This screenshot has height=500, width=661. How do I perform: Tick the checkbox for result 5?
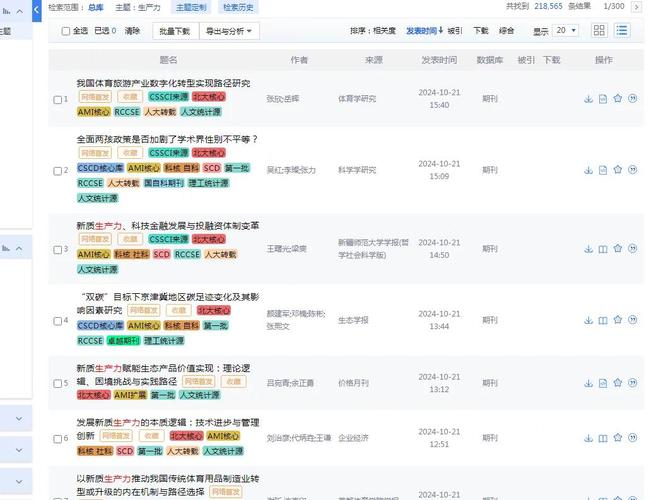click(58, 384)
